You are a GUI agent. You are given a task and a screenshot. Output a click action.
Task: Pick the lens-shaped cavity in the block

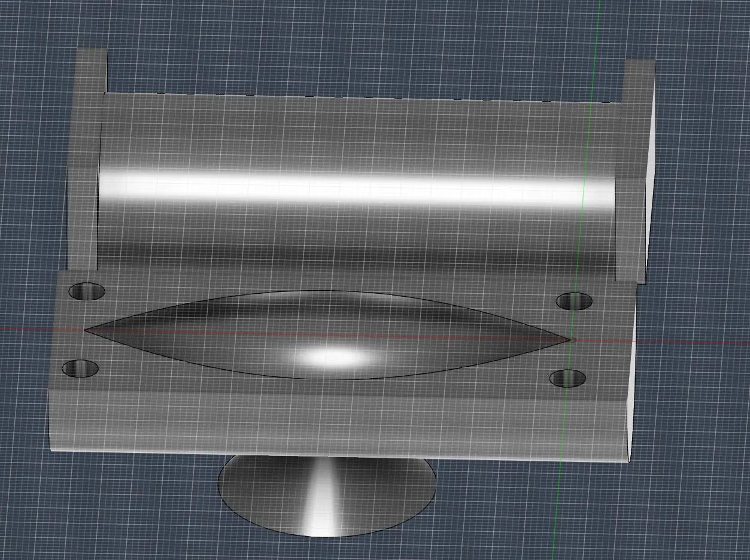327,335
